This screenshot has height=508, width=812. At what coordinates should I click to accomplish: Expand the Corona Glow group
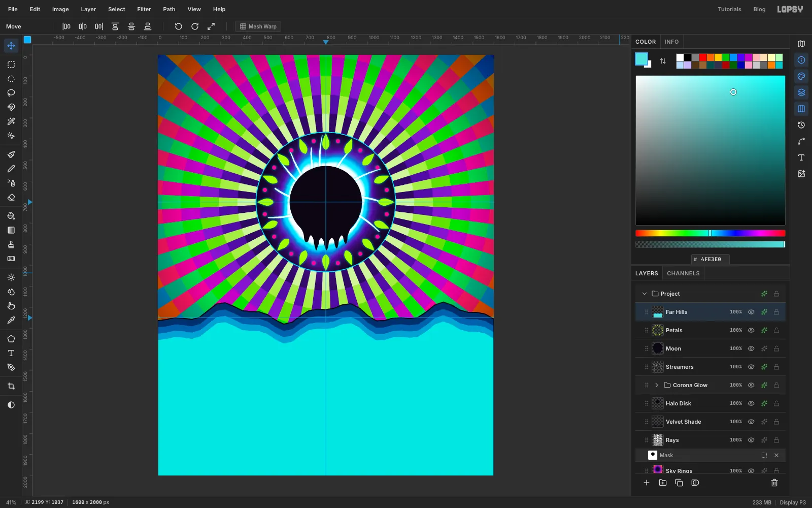click(657, 385)
